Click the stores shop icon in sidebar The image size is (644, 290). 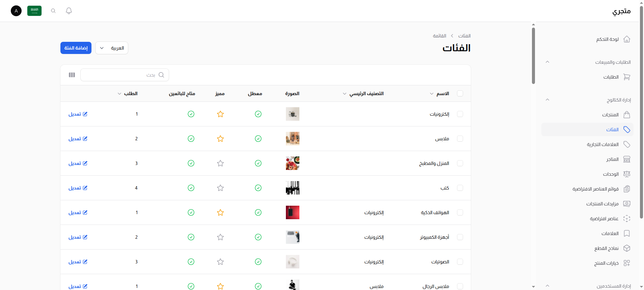point(627,159)
